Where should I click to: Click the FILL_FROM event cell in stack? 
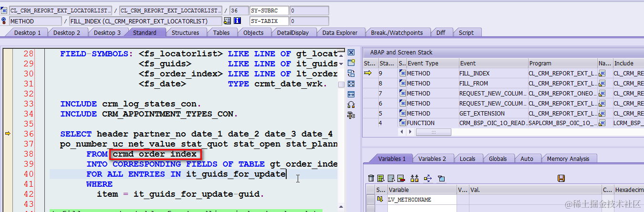coord(493,83)
